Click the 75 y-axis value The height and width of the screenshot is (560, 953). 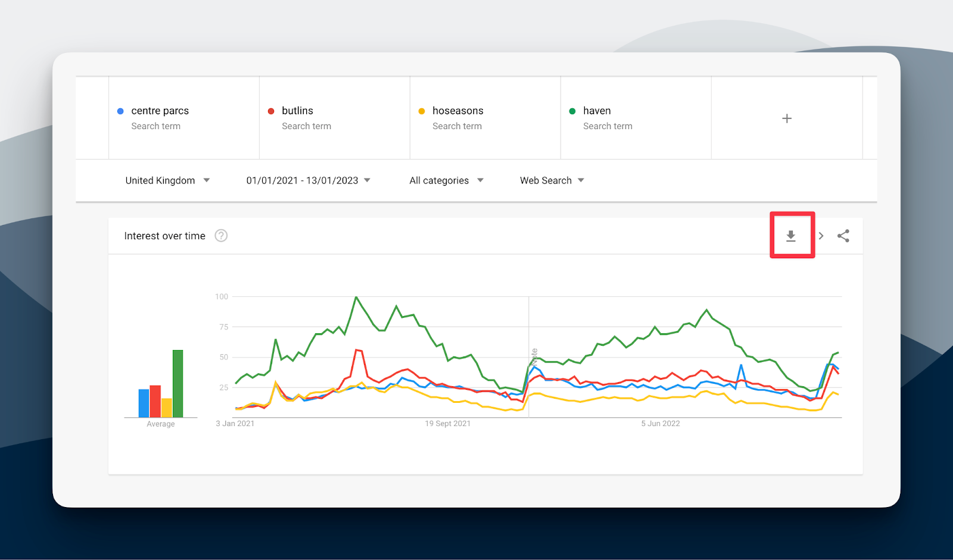point(224,327)
